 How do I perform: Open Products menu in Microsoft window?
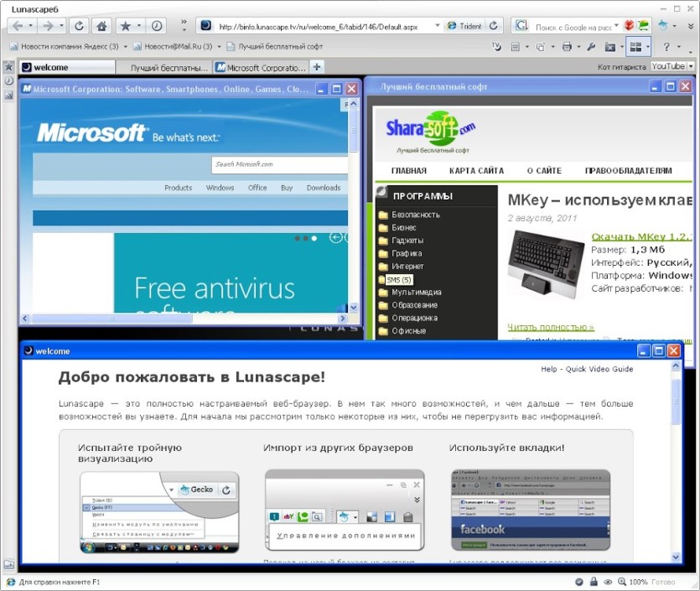pyautogui.click(x=178, y=188)
